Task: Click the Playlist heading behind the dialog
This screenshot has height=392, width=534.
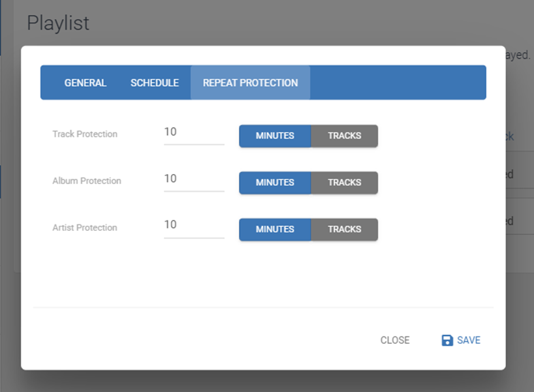Action: click(58, 23)
